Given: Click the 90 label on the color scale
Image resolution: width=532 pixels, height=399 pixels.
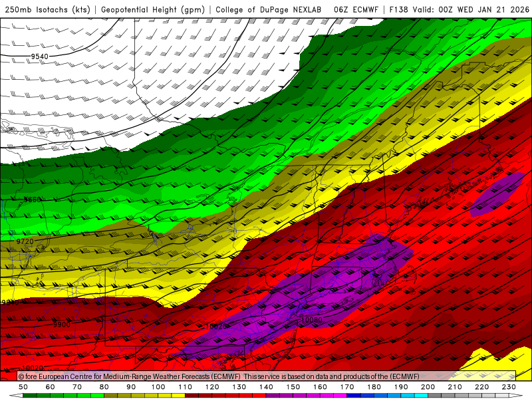Looking at the screenshot, I should 131,387.
